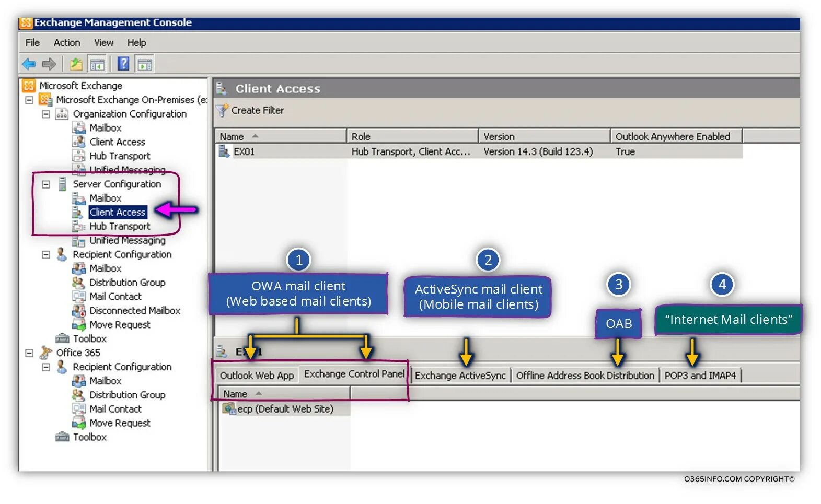Viewport: 821px width, 504px height.
Task: Collapse the Server Configuration node
Action: 46,184
